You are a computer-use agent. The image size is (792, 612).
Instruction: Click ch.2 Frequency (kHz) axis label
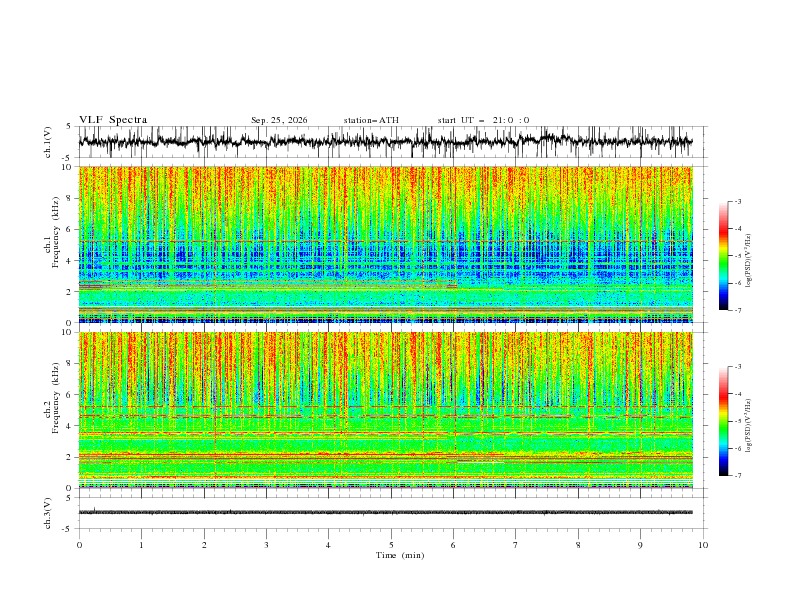(x=52, y=398)
